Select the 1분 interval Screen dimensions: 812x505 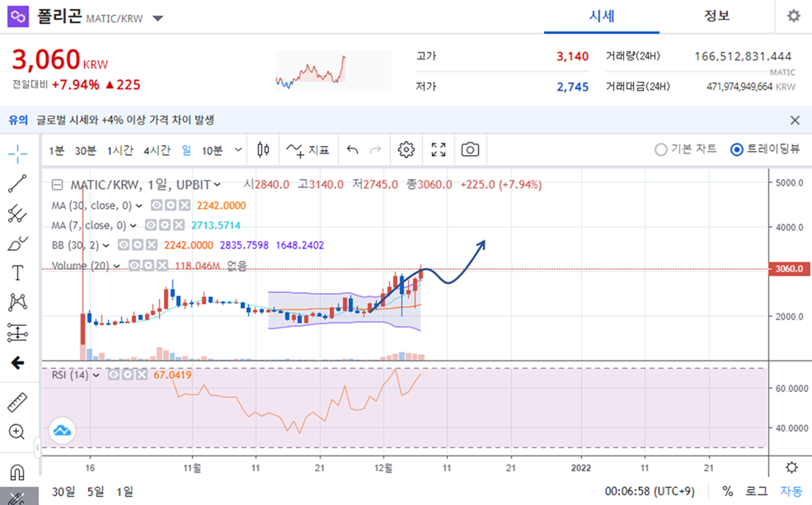tap(56, 150)
